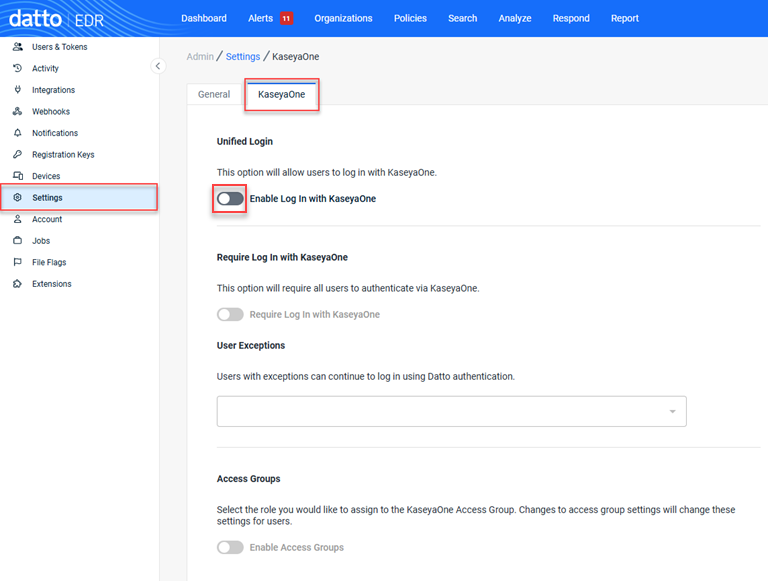Click the Webhooks sidebar icon

18,112
